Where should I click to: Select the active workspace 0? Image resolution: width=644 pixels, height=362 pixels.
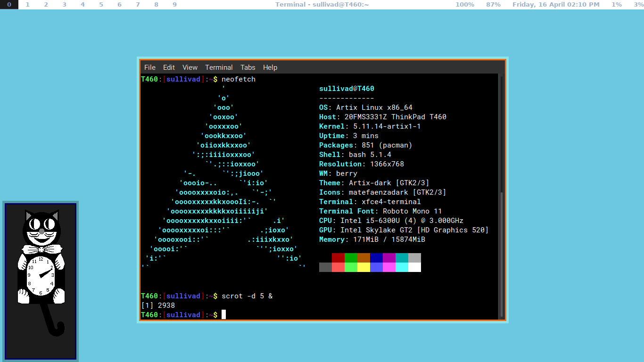9,5
